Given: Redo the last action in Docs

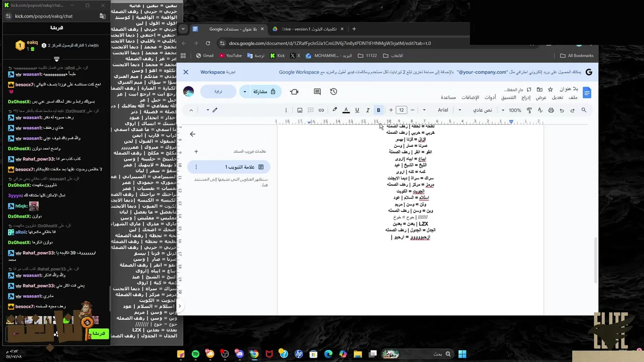Looking at the screenshot, I should click(x=573, y=110).
